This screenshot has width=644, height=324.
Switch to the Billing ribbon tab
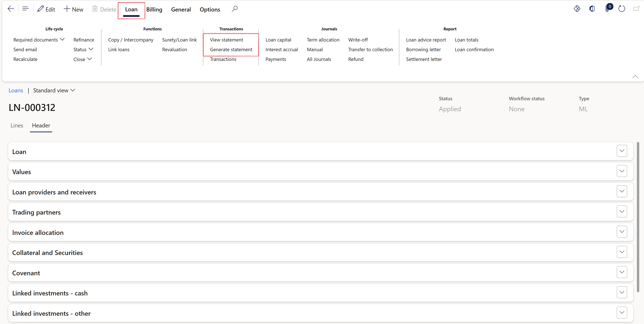[x=154, y=9]
